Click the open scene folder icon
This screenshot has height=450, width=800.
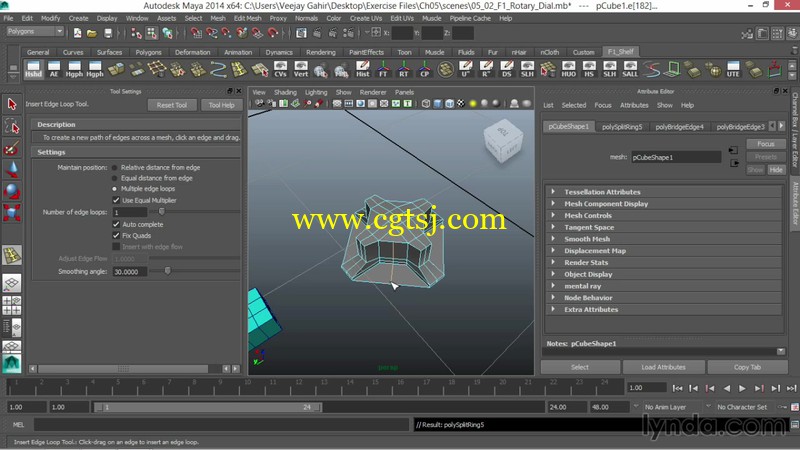coord(92,33)
